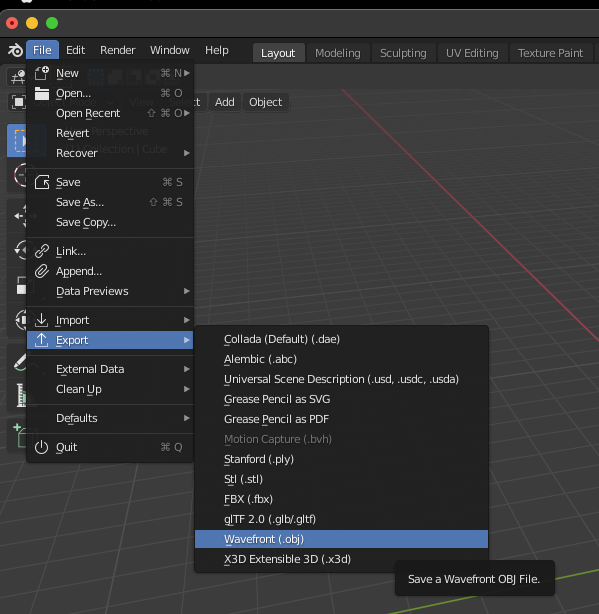Open the Render menu

(x=117, y=50)
